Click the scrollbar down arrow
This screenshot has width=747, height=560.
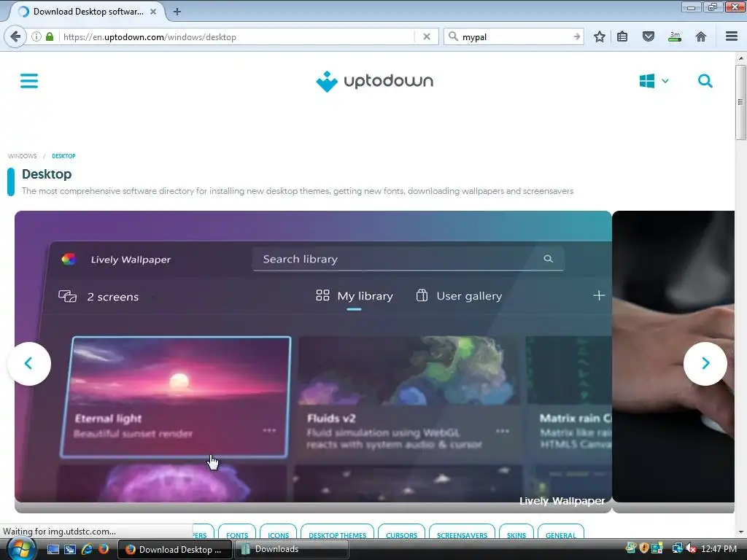point(740,532)
